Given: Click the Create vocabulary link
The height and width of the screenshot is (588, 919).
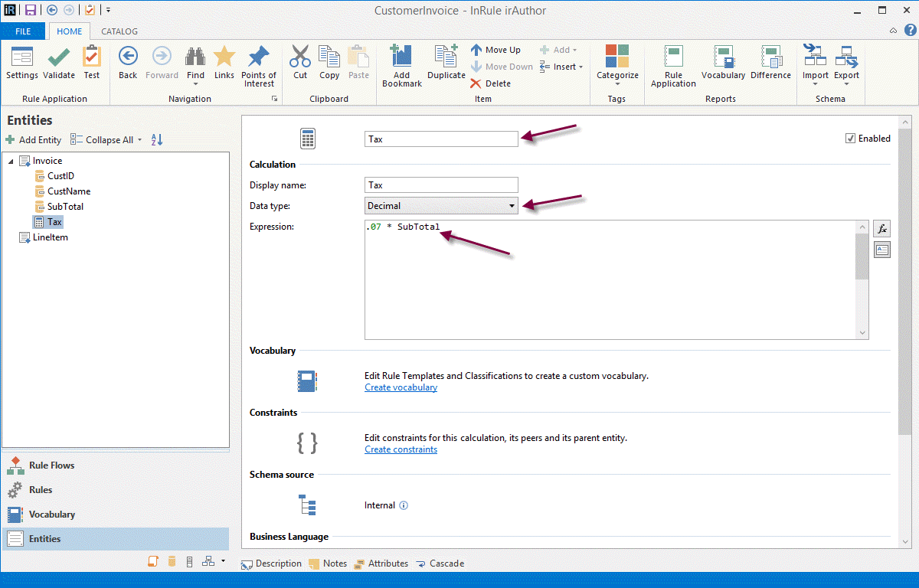Looking at the screenshot, I should click(x=401, y=387).
